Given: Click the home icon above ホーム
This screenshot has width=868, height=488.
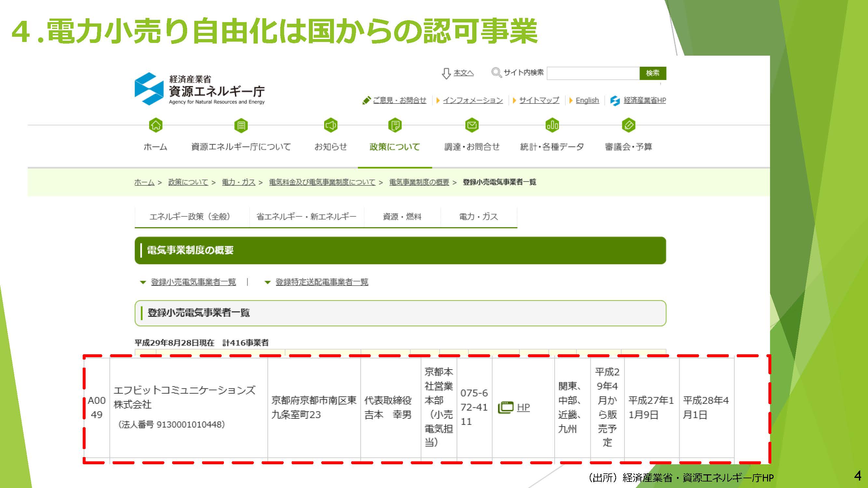Looking at the screenshot, I should [156, 125].
